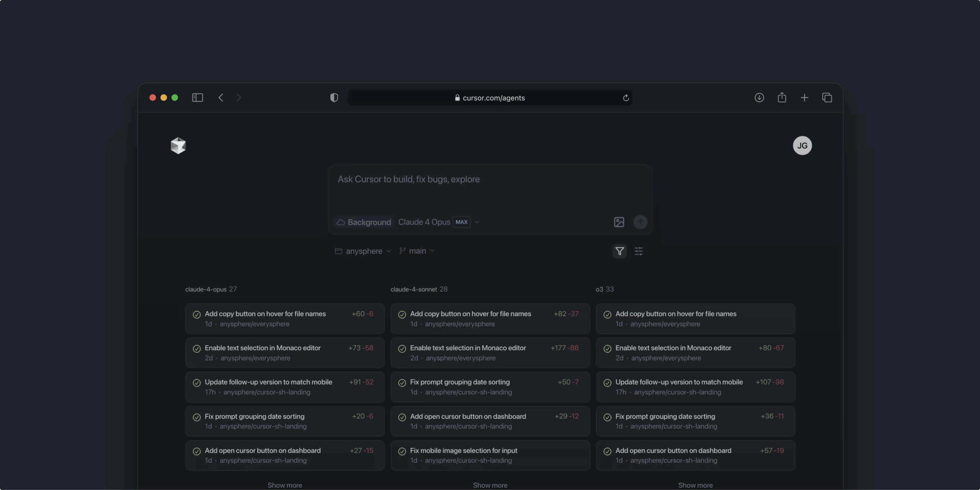Open the privacy shield icon
Image resolution: width=980 pixels, height=490 pixels.
(334, 98)
